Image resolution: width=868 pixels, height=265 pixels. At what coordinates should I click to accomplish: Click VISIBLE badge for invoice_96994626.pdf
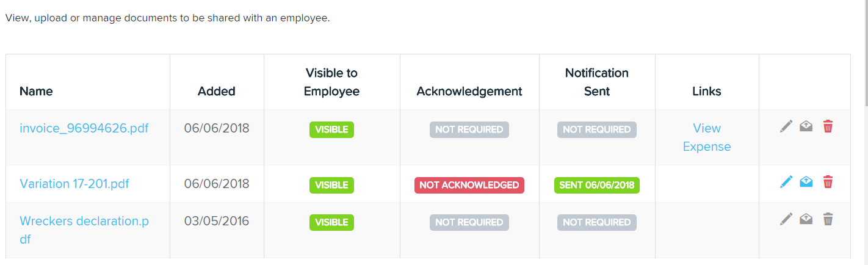click(331, 129)
